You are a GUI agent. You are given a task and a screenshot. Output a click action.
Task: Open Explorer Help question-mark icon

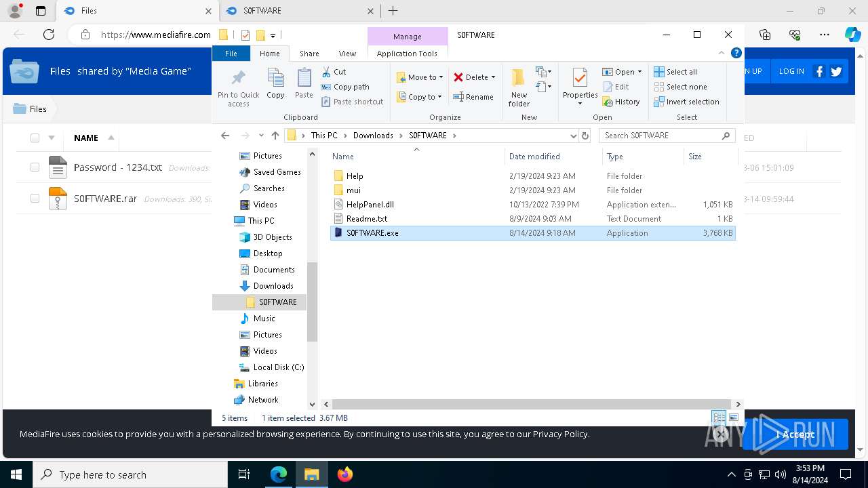tap(736, 53)
